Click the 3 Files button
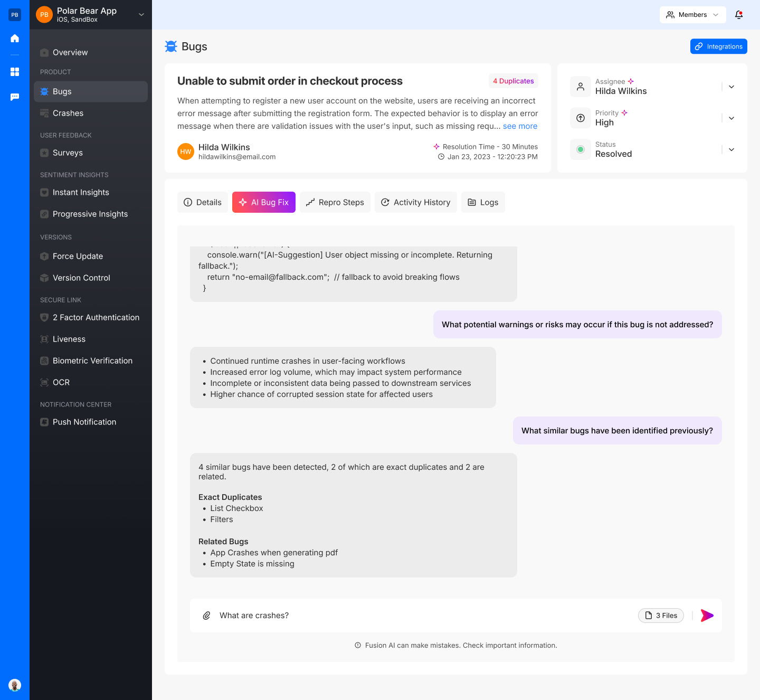 click(661, 616)
